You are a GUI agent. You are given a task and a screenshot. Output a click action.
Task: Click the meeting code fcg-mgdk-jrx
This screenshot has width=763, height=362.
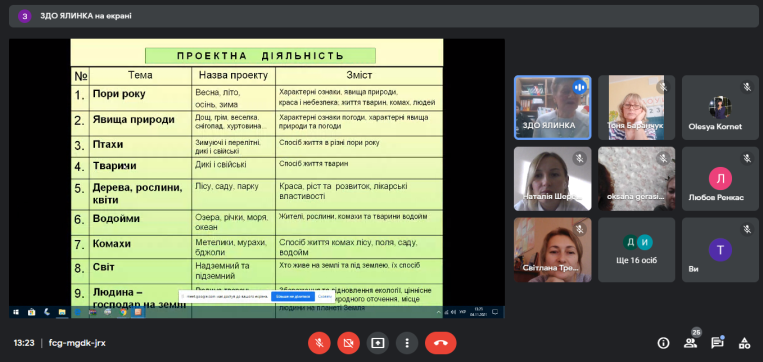tap(77, 343)
